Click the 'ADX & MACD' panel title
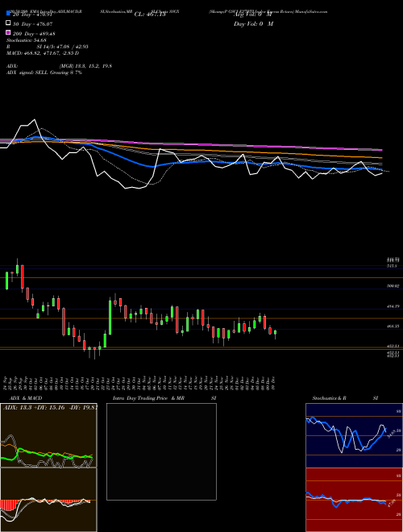Image resolution: width=403 pixels, height=532 pixels. point(26,398)
